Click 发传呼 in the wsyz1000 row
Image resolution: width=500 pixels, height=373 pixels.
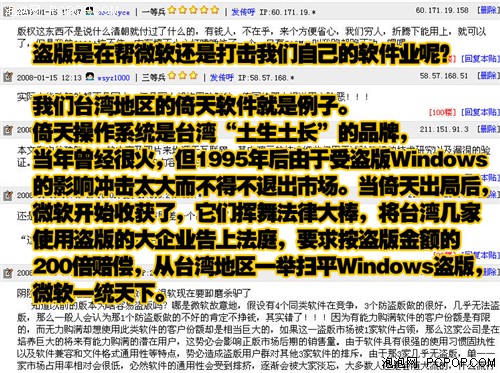(x=221, y=78)
